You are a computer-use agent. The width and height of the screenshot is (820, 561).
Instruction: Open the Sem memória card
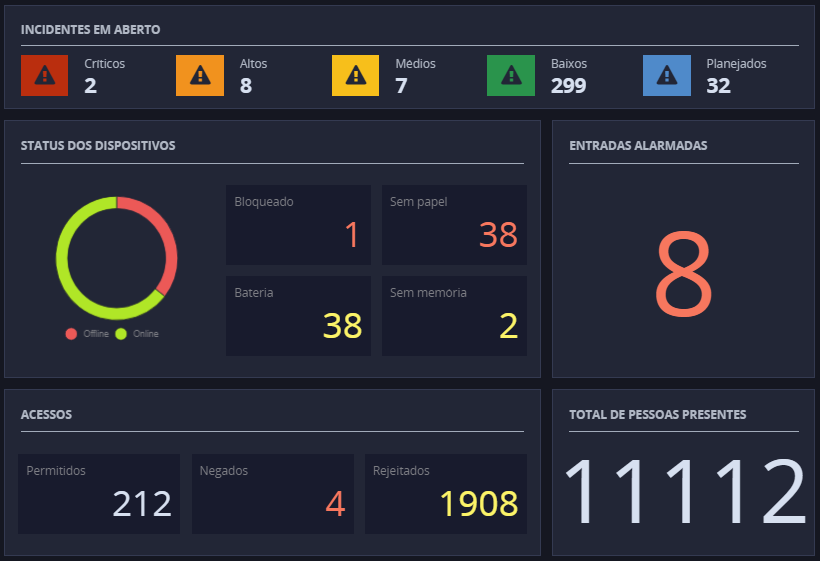(454, 316)
